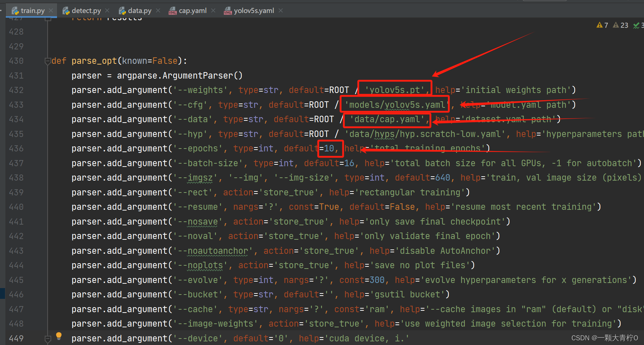Open the yolov5s.yaml tab
Viewport: 644px width, 345px height.
(254, 10)
